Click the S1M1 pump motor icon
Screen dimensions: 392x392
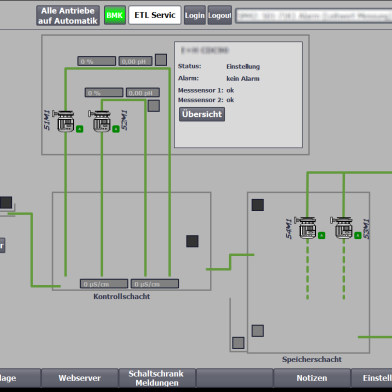[x=65, y=121]
